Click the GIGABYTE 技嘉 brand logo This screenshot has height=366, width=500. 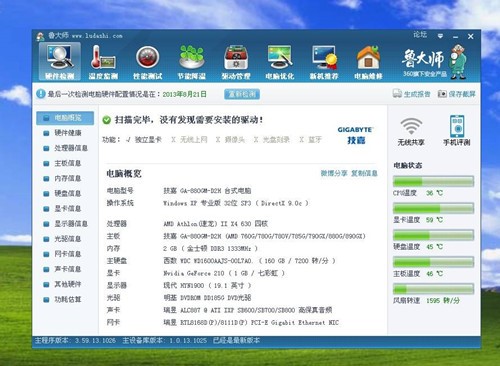(355, 135)
